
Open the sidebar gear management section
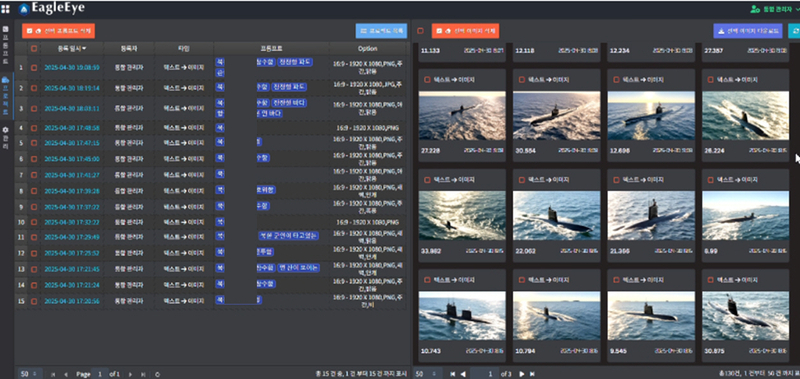tap(6, 138)
